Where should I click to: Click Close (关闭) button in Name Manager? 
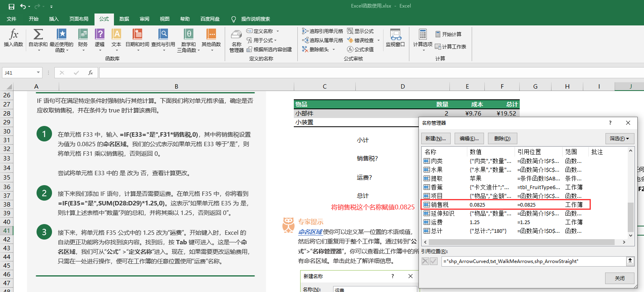point(619,278)
